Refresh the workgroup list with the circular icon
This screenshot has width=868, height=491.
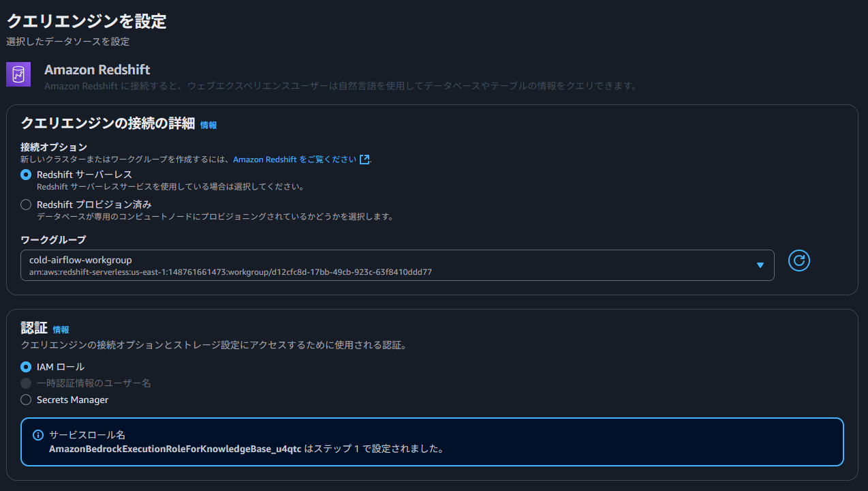pos(799,260)
